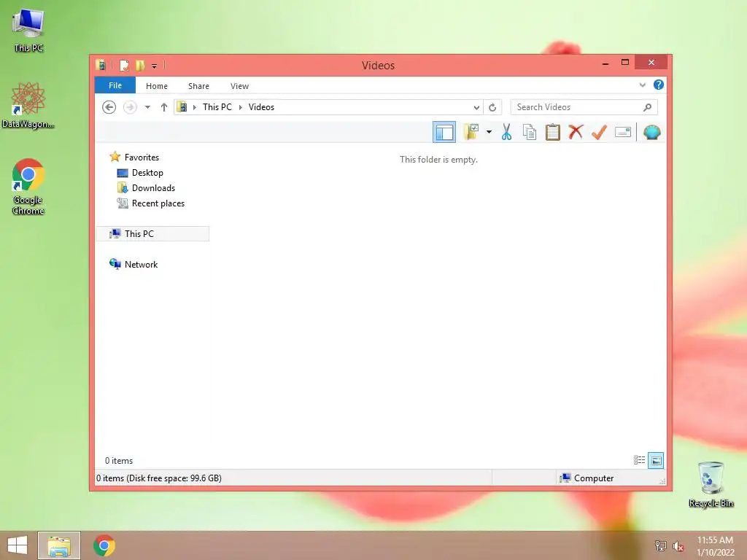Open the Share ribbon tab
The image size is (747, 560).
198,86
